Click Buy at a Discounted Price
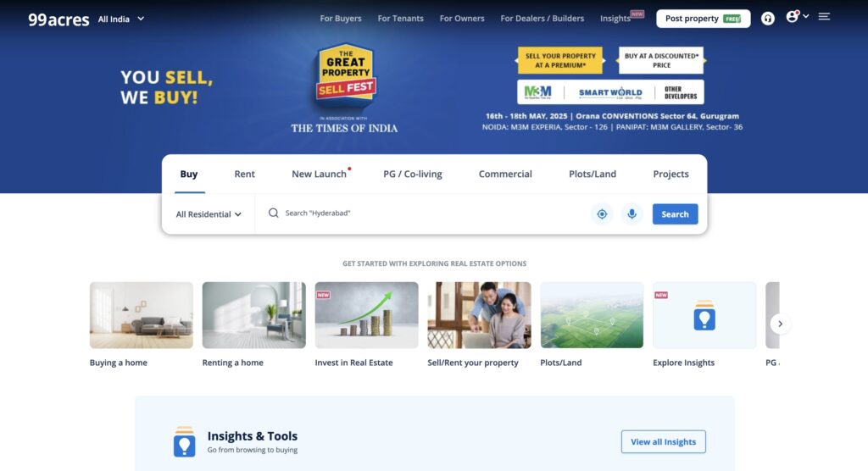Viewport: 868px width, 471px height. [661, 60]
